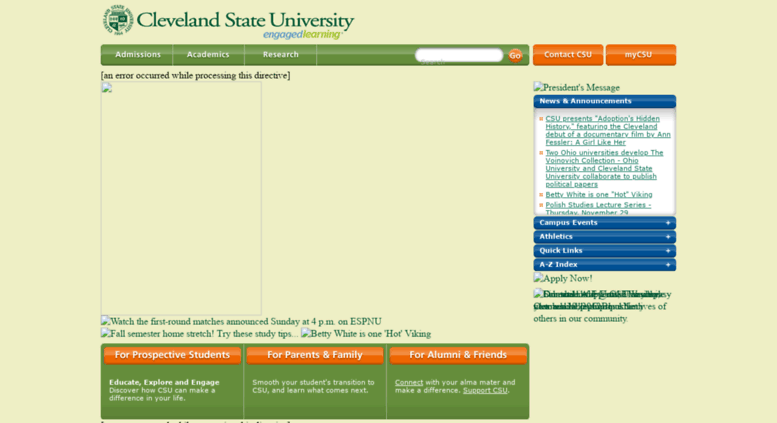Click the plus icon on Quick Links
777x423 pixels.
coord(668,251)
